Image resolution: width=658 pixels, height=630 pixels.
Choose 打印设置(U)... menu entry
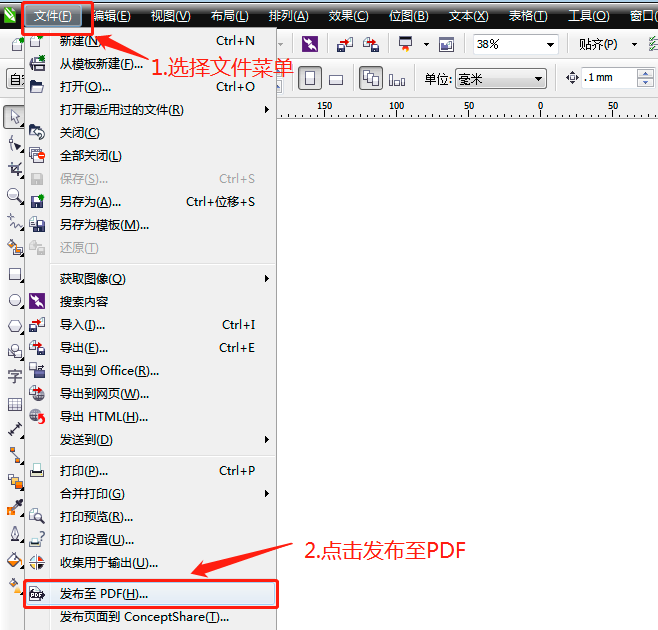click(x=151, y=540)
